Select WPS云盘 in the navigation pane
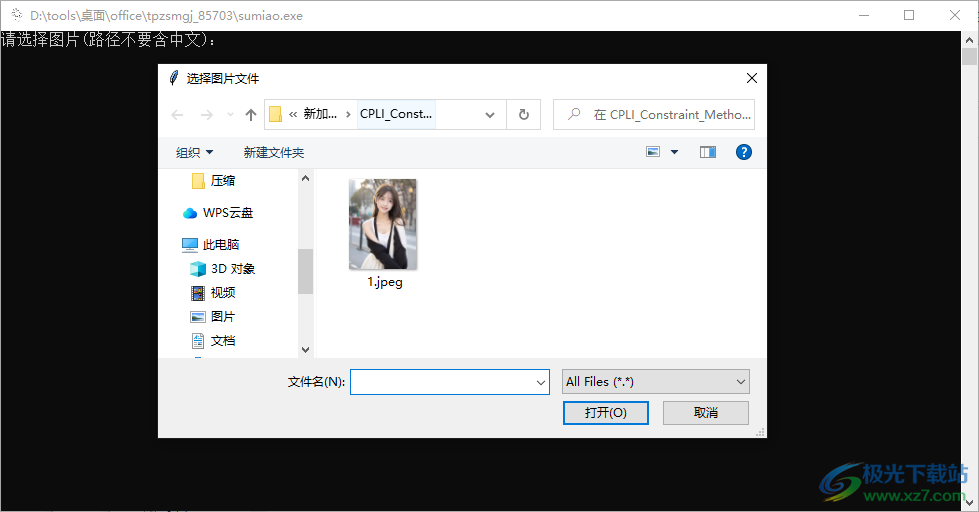Screen dimensions: 979x512 pyautogui.click(x=219, y=213)
